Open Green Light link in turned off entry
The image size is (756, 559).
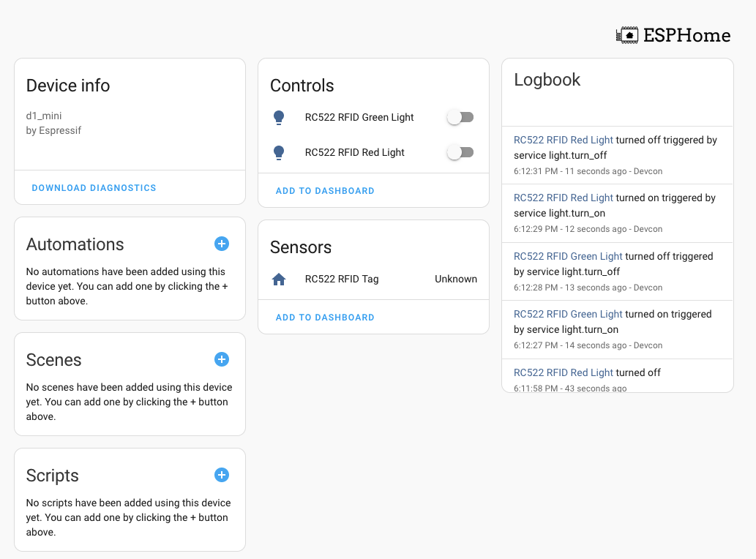click(x=568, y=256)
